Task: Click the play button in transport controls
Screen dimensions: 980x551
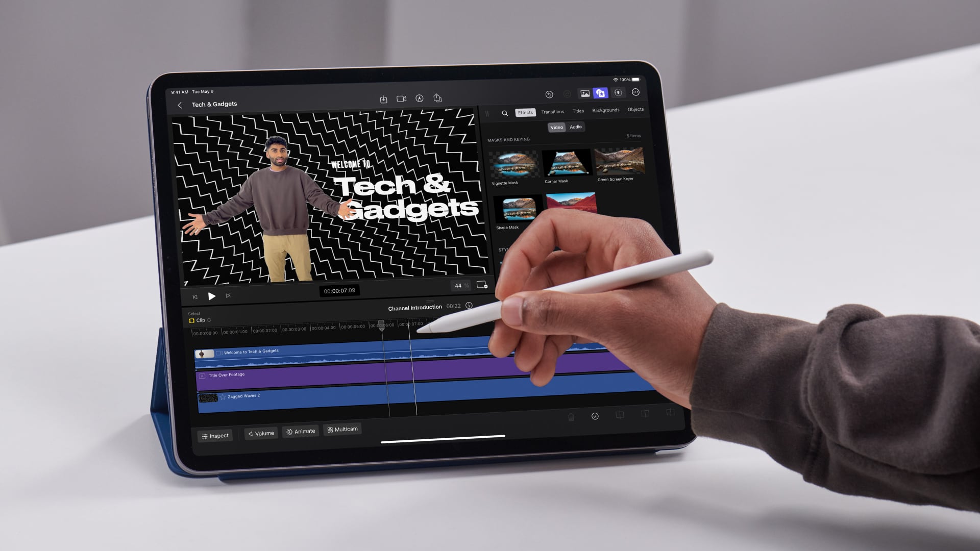Action: (x=211, y=296)
